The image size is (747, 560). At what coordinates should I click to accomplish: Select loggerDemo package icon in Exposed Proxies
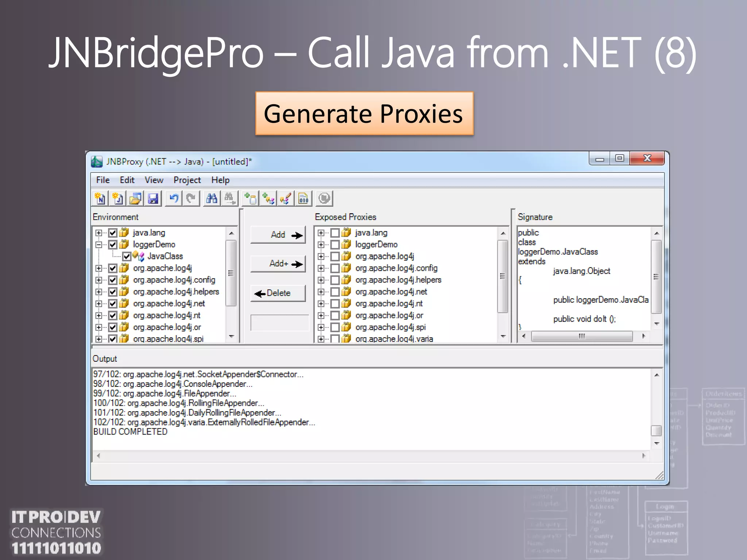pyautogui.click(x=347, y=244)
